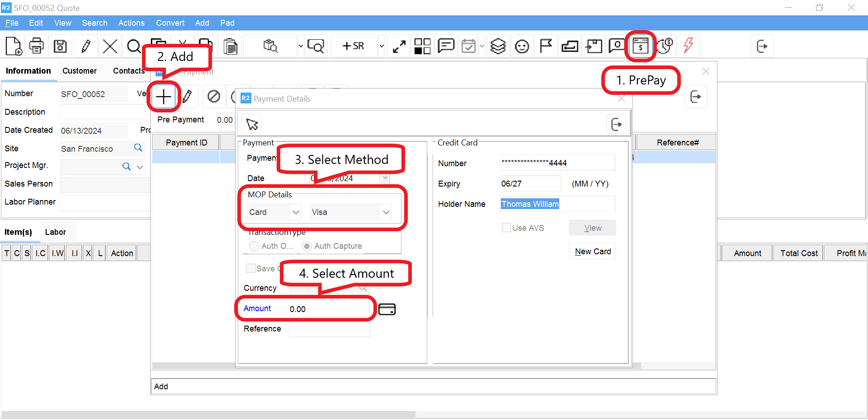Viewport: 868px width, 420px height.
Task: Open the Convert menu
Action: pos(170,23)
